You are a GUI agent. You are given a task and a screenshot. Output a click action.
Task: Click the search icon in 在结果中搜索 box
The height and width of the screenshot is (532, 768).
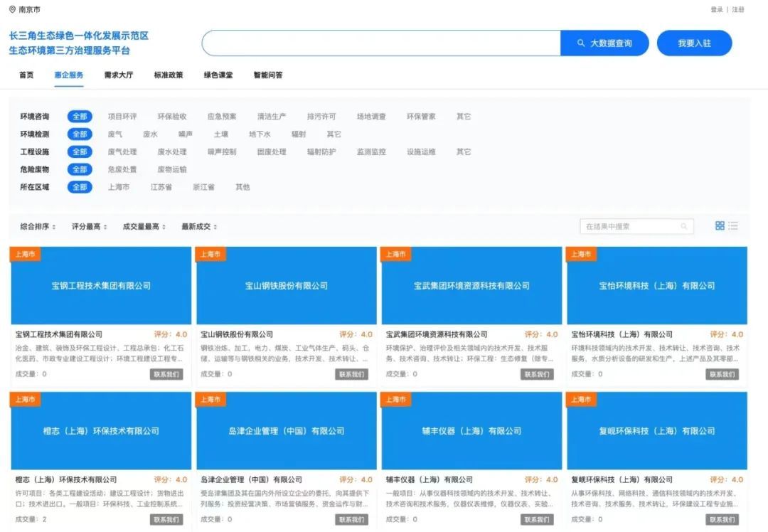click(684, 226)
